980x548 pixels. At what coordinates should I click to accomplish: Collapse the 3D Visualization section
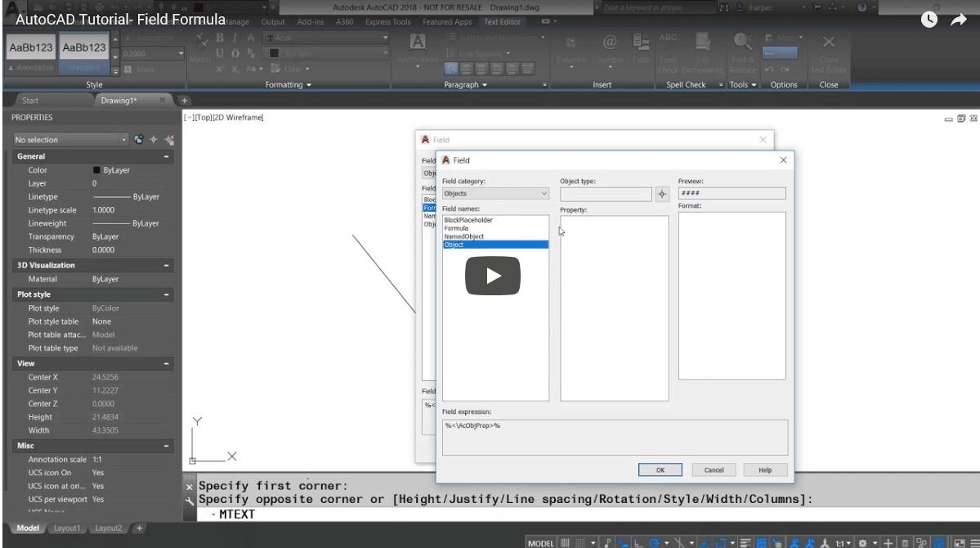[x=166, y=265]
